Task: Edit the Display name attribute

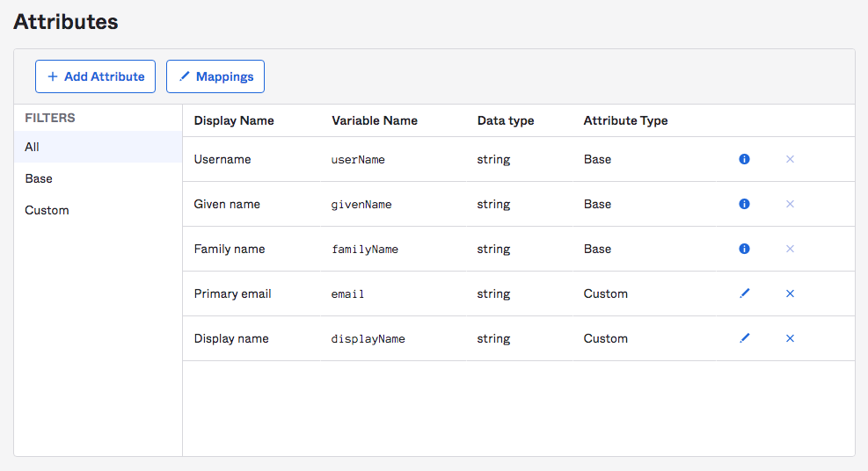Action: pyautogui.click(x=745, y=338)
